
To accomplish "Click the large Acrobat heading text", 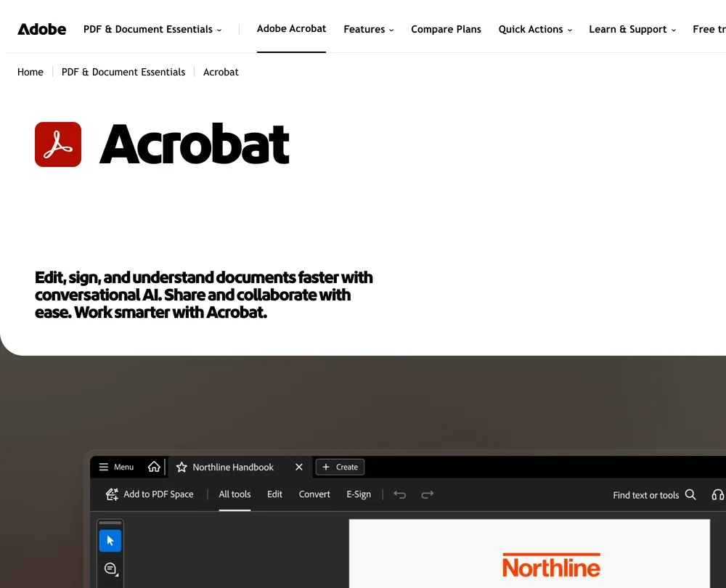I will pyautogui.click(x=194, y=144).
